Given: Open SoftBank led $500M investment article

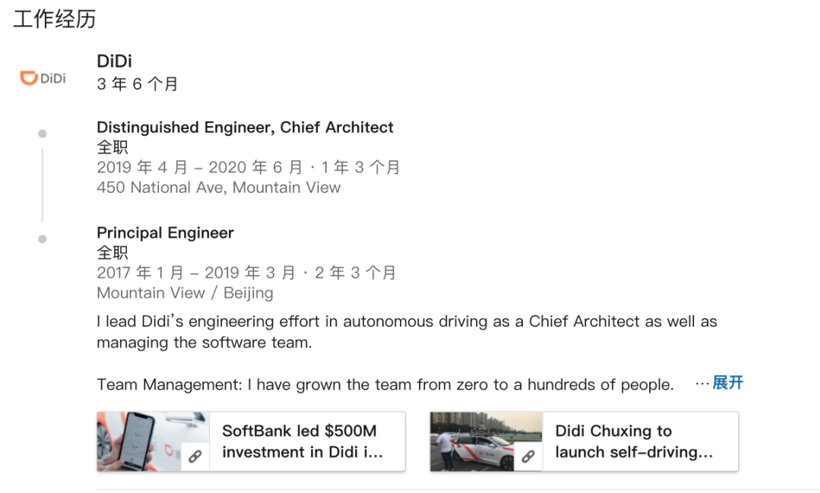Looking at the screenshot, I should point(302,441).
